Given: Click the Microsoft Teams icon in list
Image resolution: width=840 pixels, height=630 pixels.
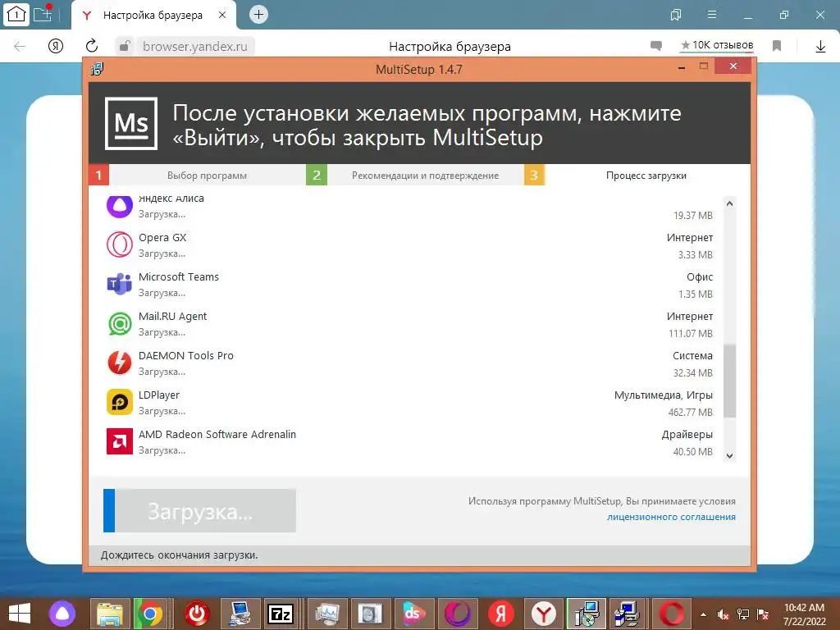Looking at the screenshot, I should tap(120, 284).
